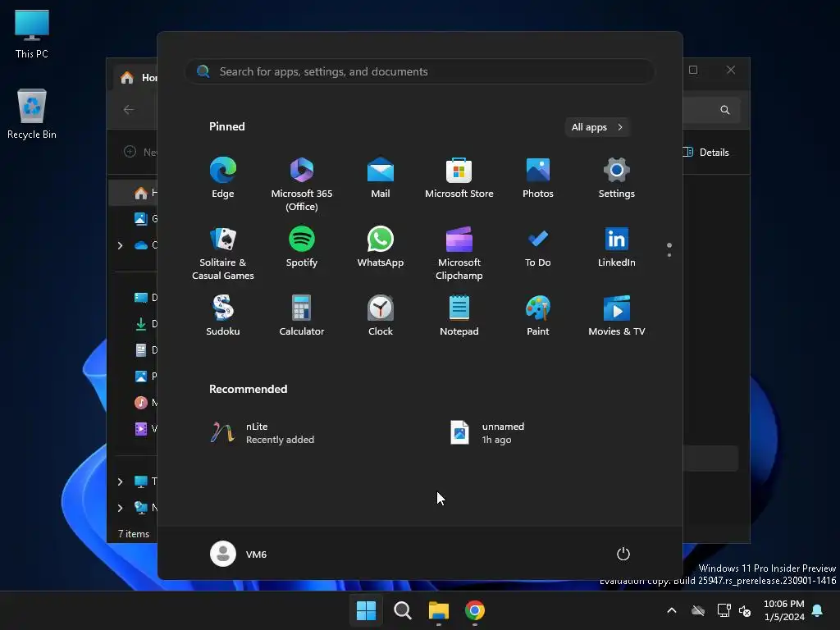Launch Google Chrome from the taskbar
840x630 pixels.
coord(475,610)
